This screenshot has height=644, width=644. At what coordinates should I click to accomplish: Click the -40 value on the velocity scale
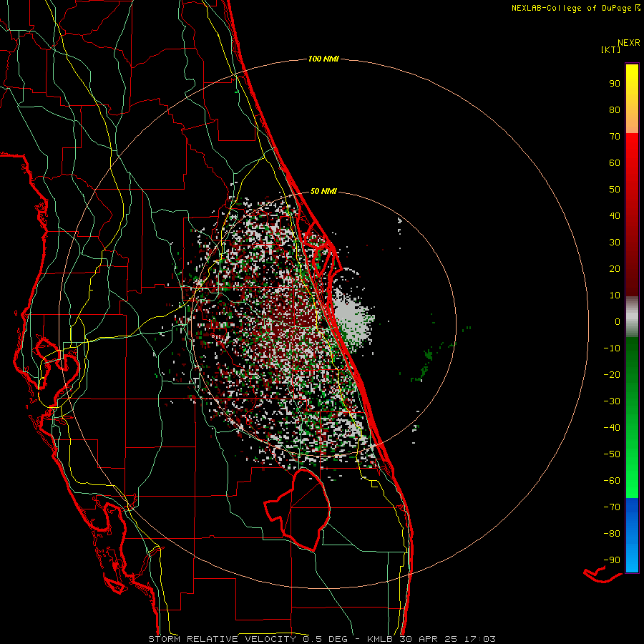point(612,428)
